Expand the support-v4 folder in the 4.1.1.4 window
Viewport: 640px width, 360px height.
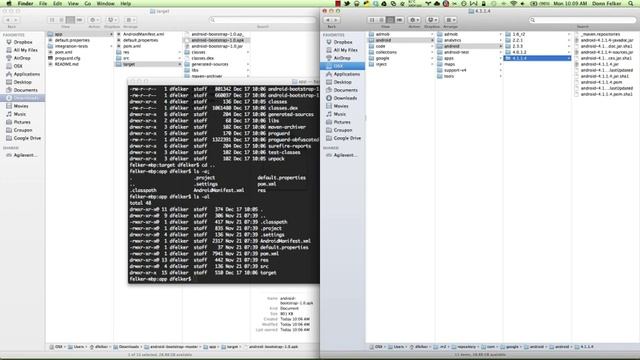click(500, 70)
